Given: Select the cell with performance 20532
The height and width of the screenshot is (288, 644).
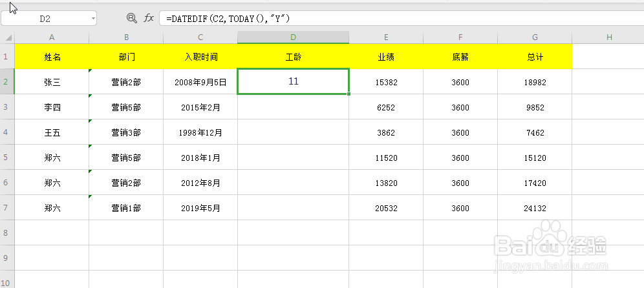Looking at the screenshot, I should pos(386,208).
